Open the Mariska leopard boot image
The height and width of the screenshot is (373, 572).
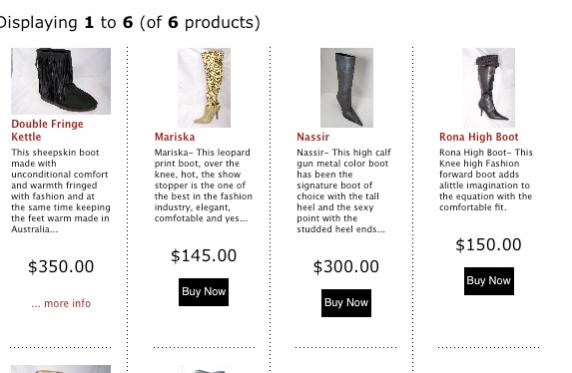click(x=204, y=88)
